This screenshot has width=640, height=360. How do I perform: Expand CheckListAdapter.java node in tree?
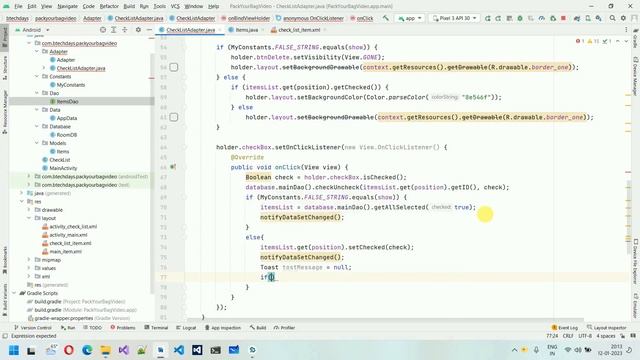[x=44, y=68]
